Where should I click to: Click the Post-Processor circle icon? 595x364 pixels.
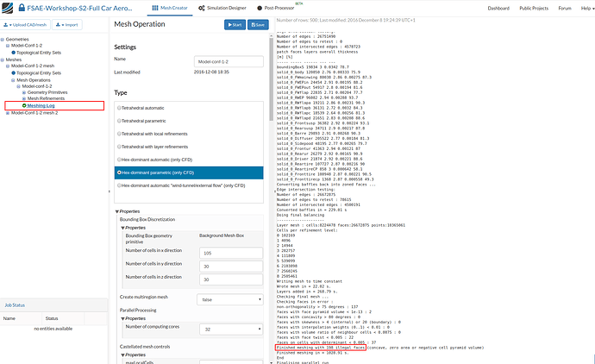coord(260,8)
